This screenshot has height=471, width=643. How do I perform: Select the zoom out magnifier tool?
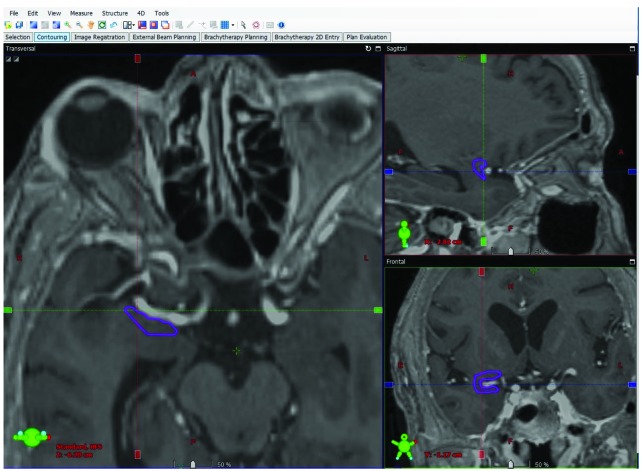pos(79,25)
